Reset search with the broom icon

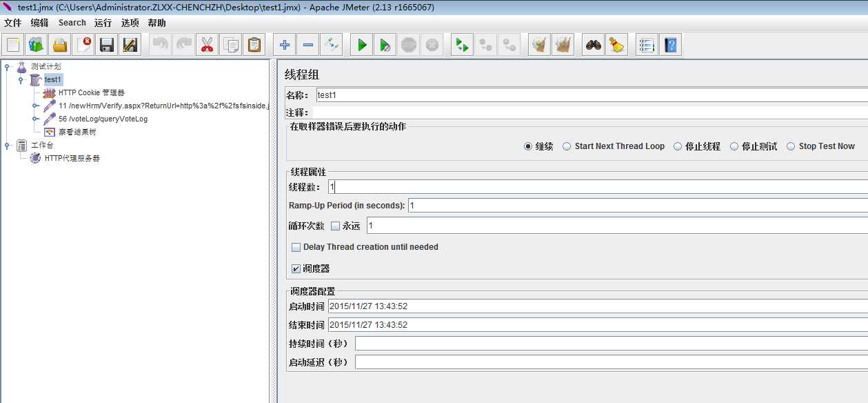click(x=617, y=46)
